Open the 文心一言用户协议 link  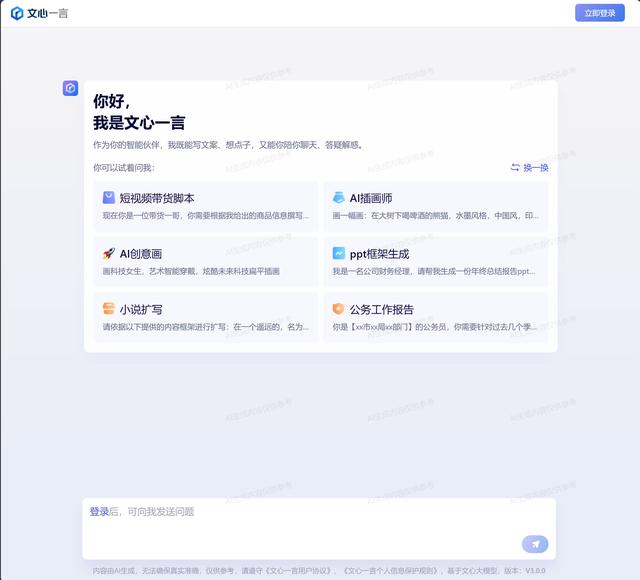tap(301, 571)
